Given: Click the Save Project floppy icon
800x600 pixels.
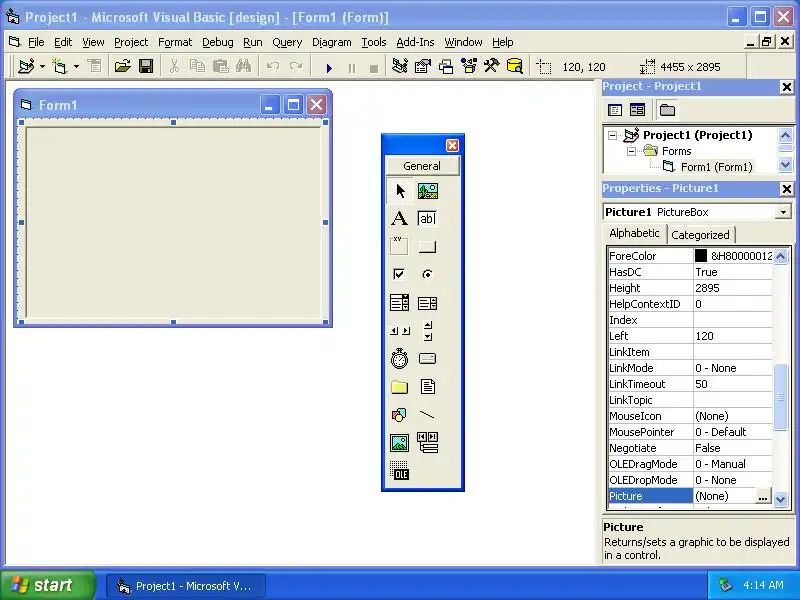Looking at the screenshot, I should point(146,66).
